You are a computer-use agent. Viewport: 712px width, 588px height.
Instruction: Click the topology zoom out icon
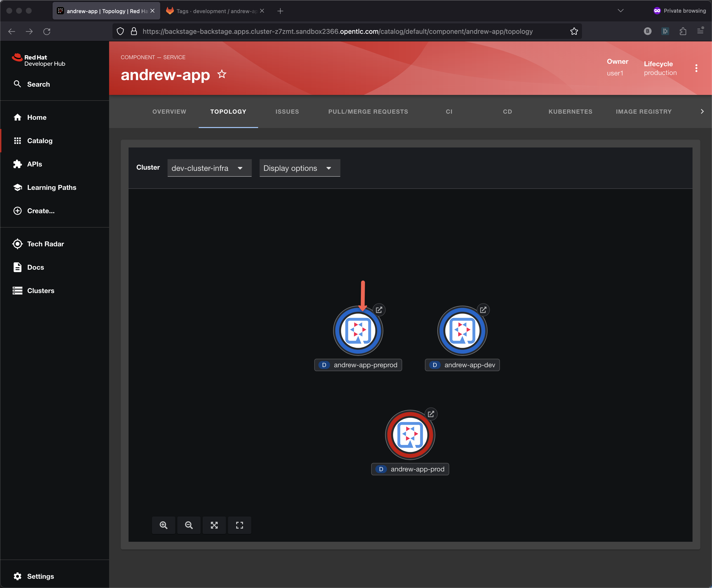tap(189, 525)
